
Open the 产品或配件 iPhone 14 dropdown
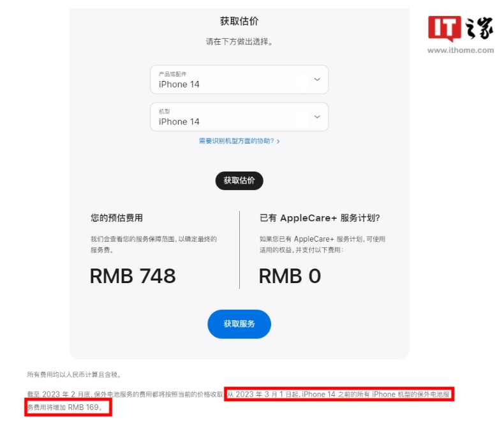pos(239,80)
